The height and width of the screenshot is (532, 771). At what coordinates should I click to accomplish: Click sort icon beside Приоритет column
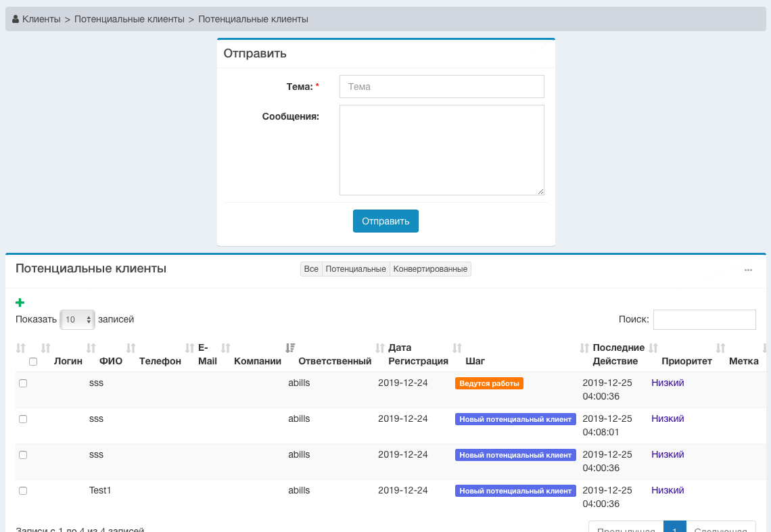653,348
